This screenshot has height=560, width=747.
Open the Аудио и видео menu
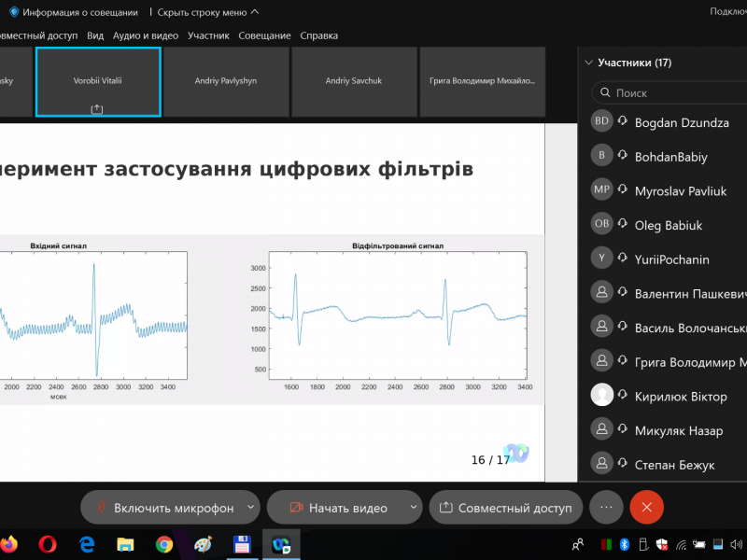[145, 35]
